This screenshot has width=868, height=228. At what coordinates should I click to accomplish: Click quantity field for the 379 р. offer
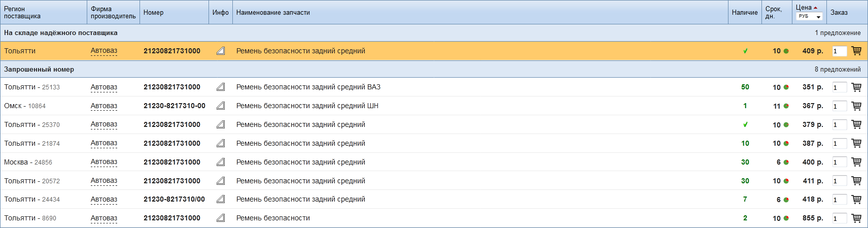tap(840, 125)
